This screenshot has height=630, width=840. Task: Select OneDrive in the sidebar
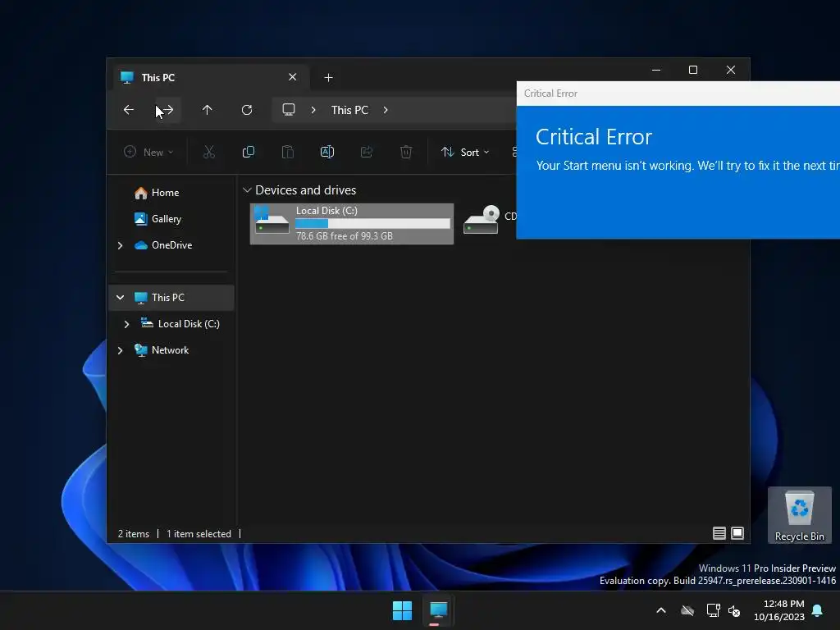tap(171, 244)
